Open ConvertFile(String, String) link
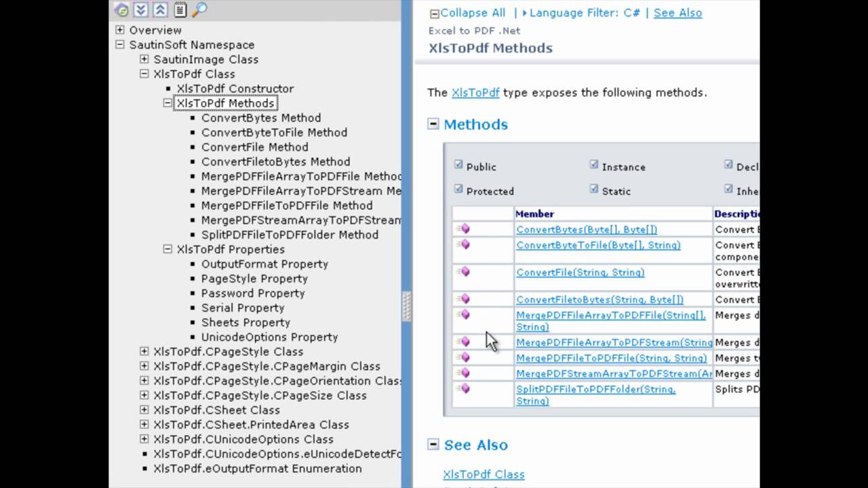The height and width of the screenshot is (488, 868). (580, 272)
